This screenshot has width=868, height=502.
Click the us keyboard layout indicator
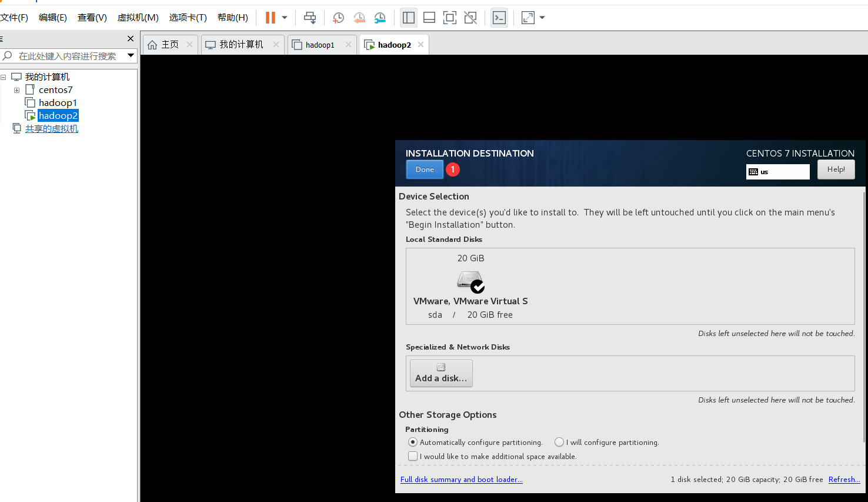pos(777,172)
